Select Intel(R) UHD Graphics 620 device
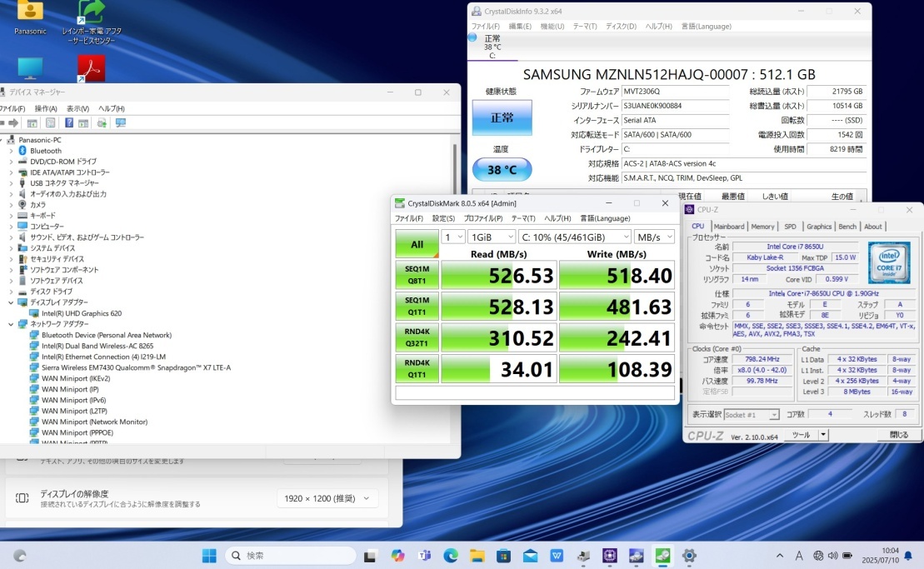This screenshot has height=569, width=924. pyautogui.click(x=82, y=313)
